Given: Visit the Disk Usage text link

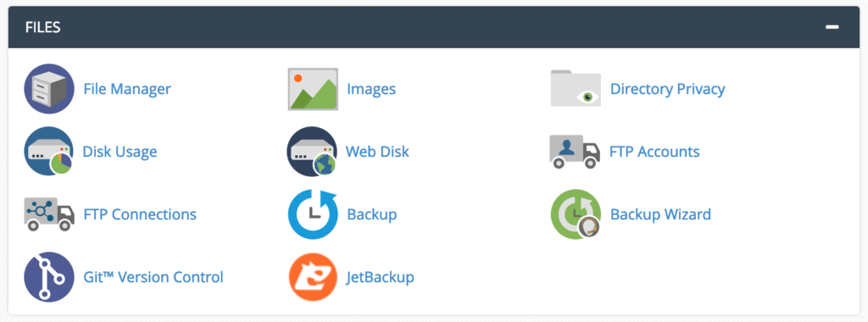Looking at the screenshot, I should click(120, 152).
